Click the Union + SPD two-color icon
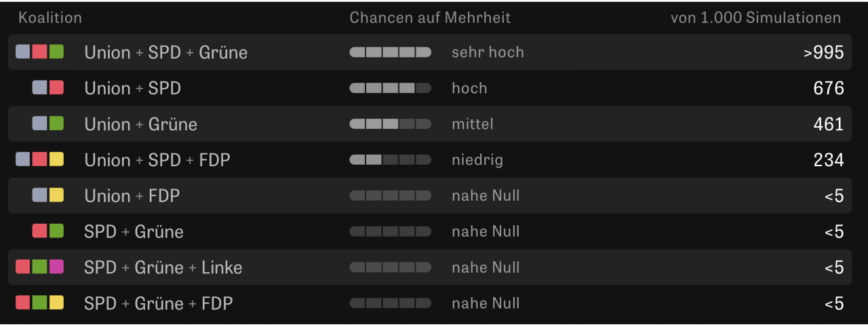The image size is (868, 327). tap(48, 88)
